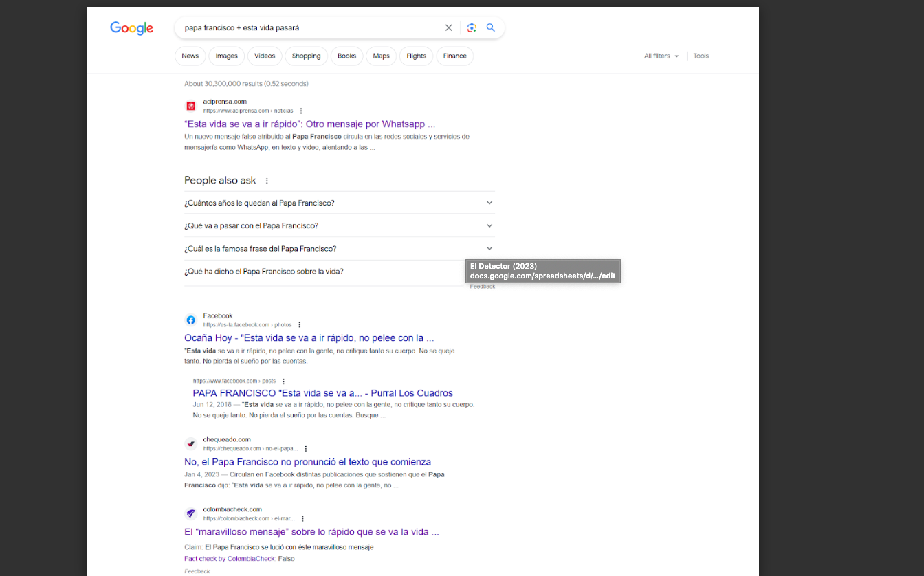Open the chequeado.com "No, el Papa Francisco" result
924x576 pixels.
point(307,462)
